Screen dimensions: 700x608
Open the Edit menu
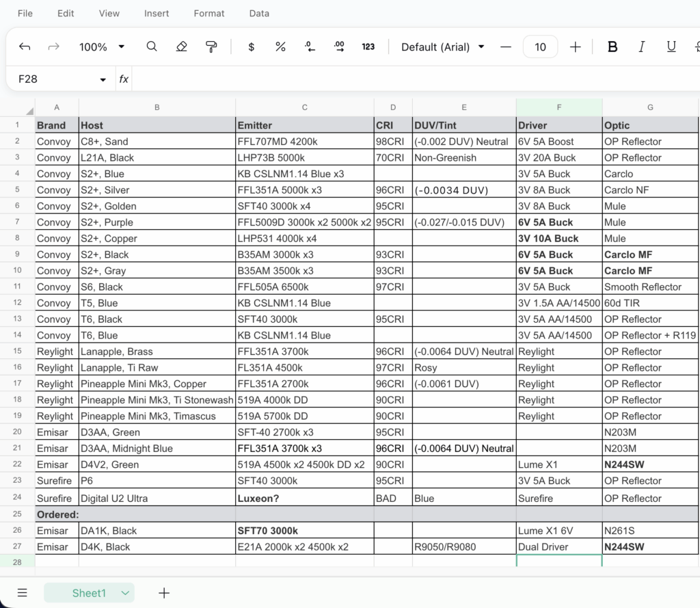coord(66,14)
